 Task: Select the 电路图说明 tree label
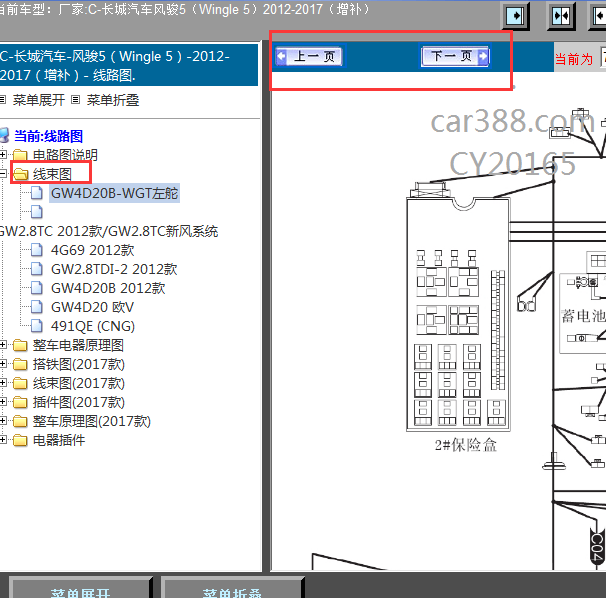[65, 155]
